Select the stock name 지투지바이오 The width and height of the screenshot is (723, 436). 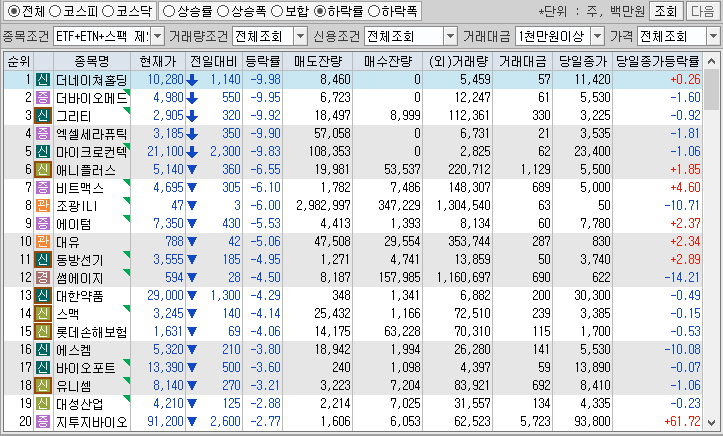(92, 422)
